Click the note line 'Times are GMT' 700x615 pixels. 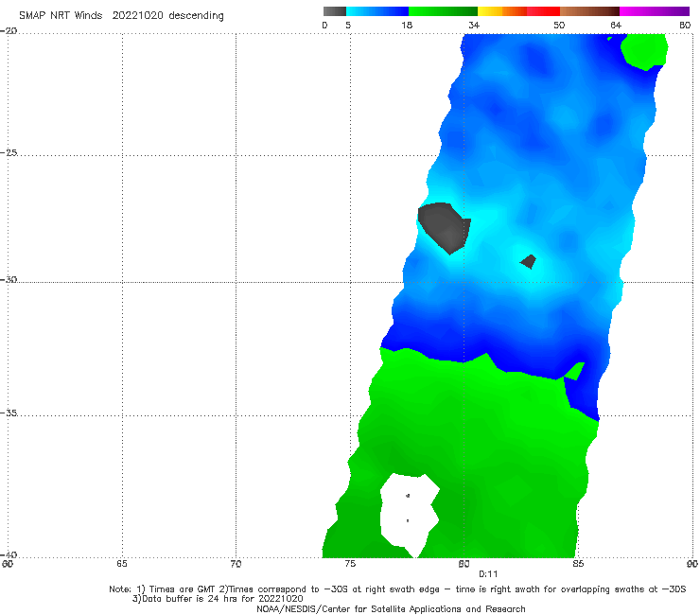coord(182,589)
